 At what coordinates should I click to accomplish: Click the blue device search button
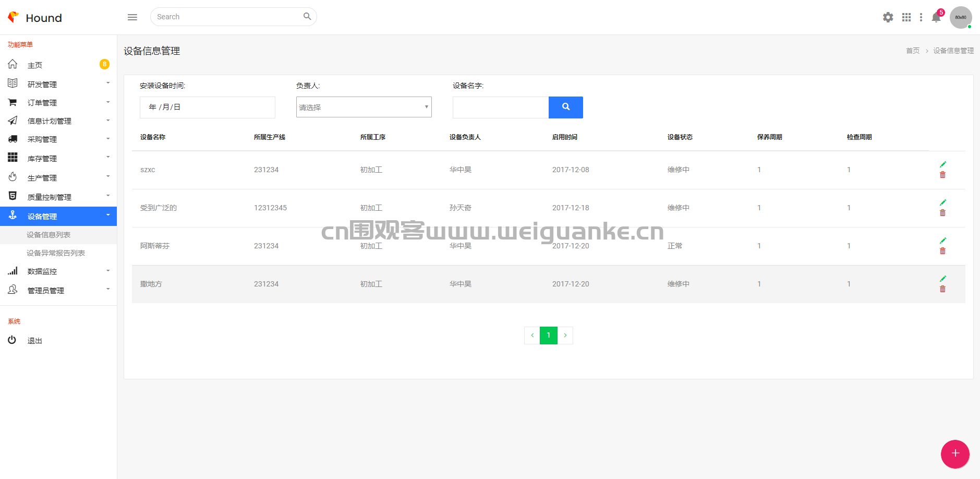(566, 107)
